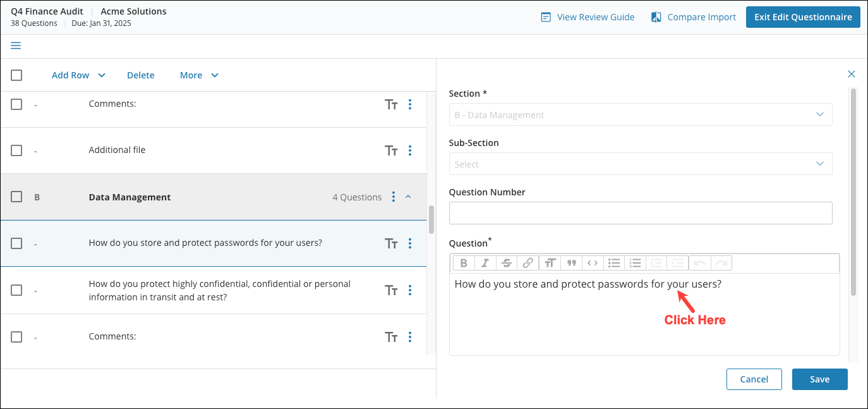Collapse the Data Management section

[x=408, y=197]
